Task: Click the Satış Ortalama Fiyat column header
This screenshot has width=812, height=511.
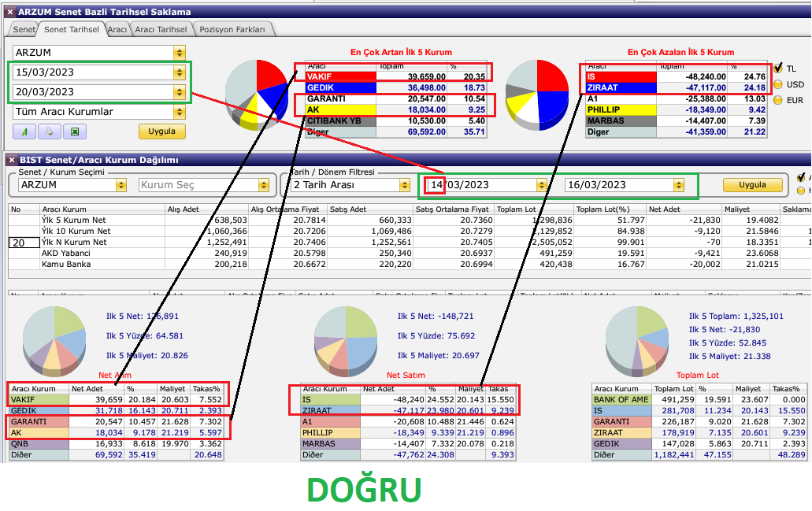Action: click(x=453, y=209)
